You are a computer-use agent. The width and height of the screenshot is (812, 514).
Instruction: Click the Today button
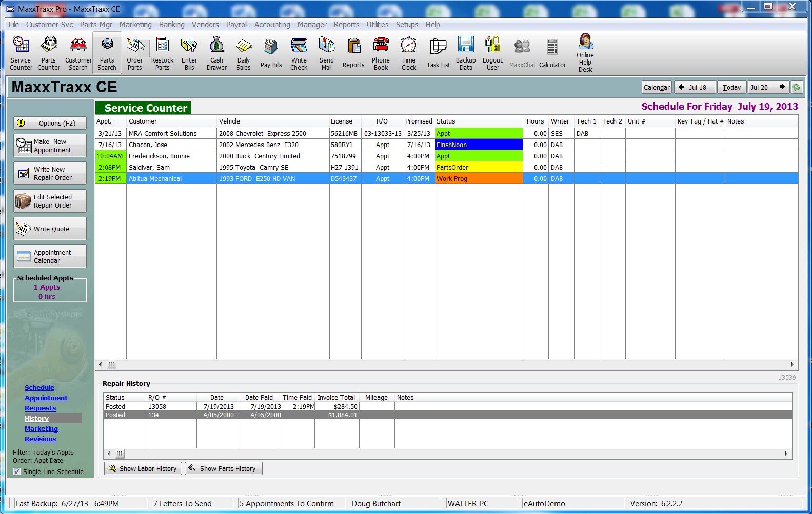(x=731, y=87)
